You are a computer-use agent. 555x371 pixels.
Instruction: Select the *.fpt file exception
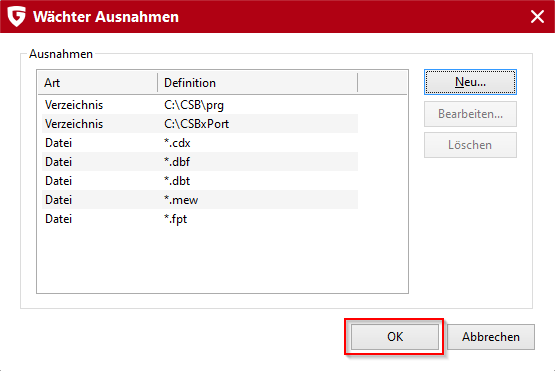point(200,219)
